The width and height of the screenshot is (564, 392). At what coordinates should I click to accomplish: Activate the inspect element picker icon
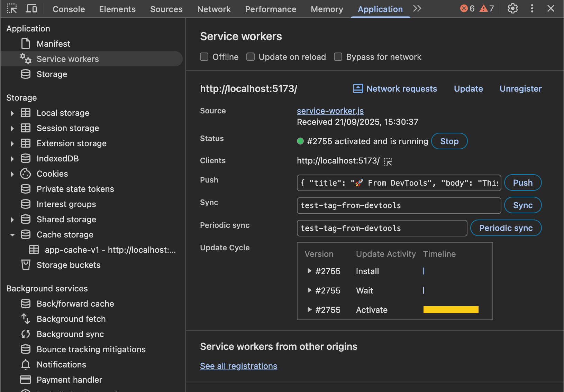tap(12, 9)
